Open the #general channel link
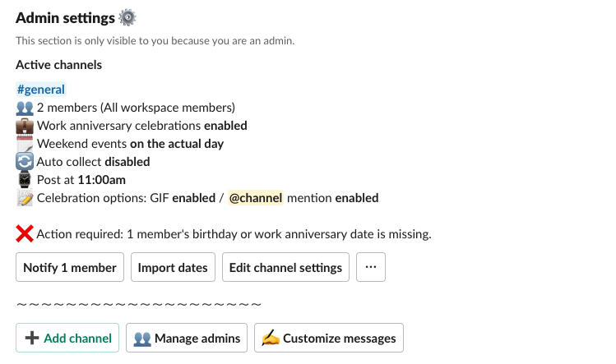The height and width of the screenshot is (364, 616). click(x=40, y=90)
